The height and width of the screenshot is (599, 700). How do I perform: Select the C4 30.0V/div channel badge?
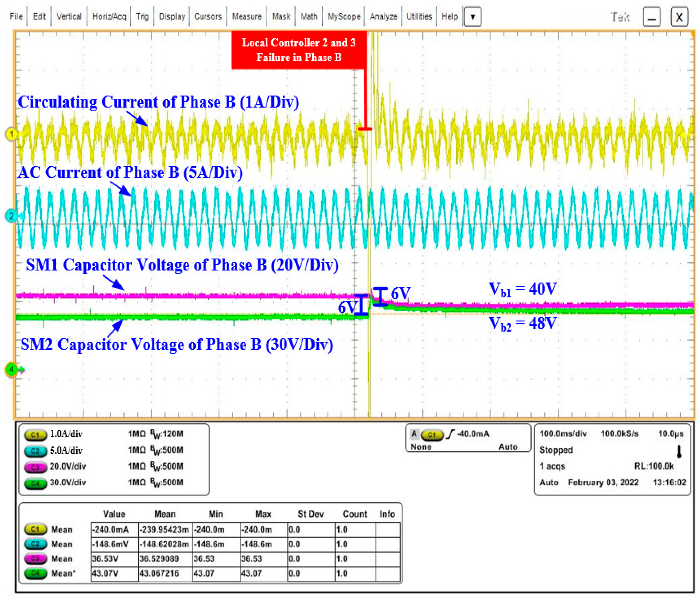click(x=35, y=483)
